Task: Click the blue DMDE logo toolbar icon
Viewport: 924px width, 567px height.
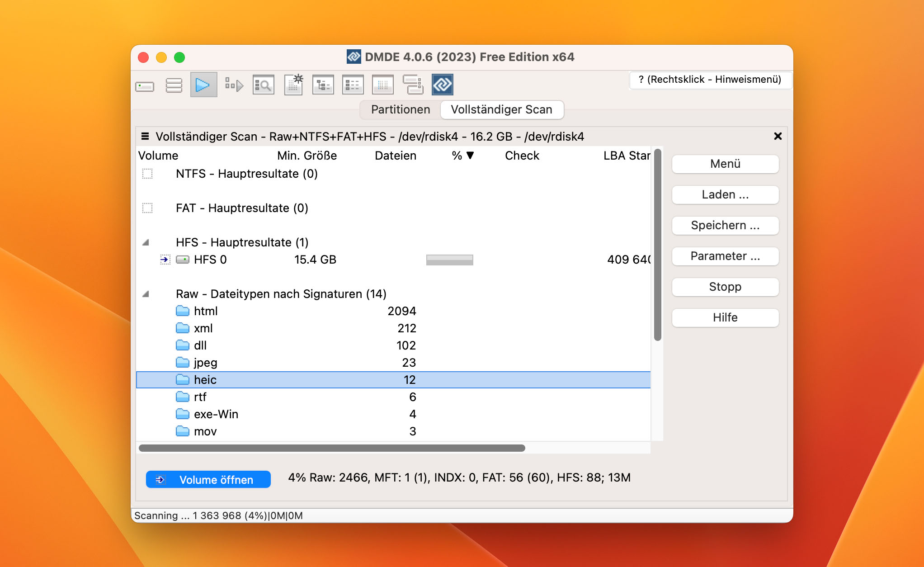Action: pyautogui.click(x=443, y=85)
